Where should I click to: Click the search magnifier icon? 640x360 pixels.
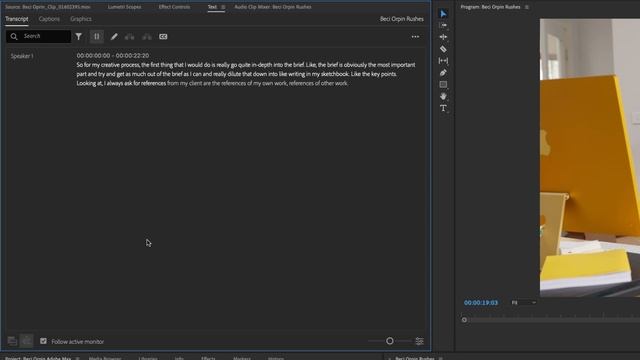click(x=14, y=37)
